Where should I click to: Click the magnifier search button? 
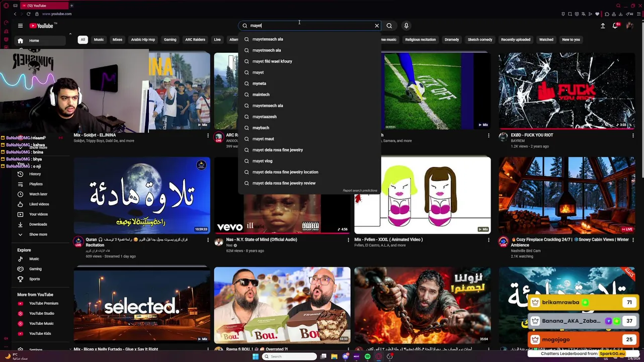click(389, 26)
